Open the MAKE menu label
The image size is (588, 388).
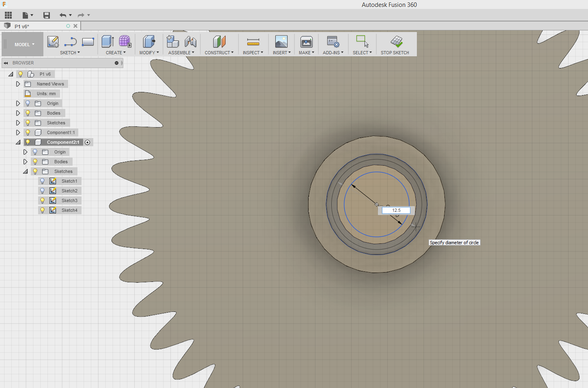pyautogui.click(x=307, y=53)
